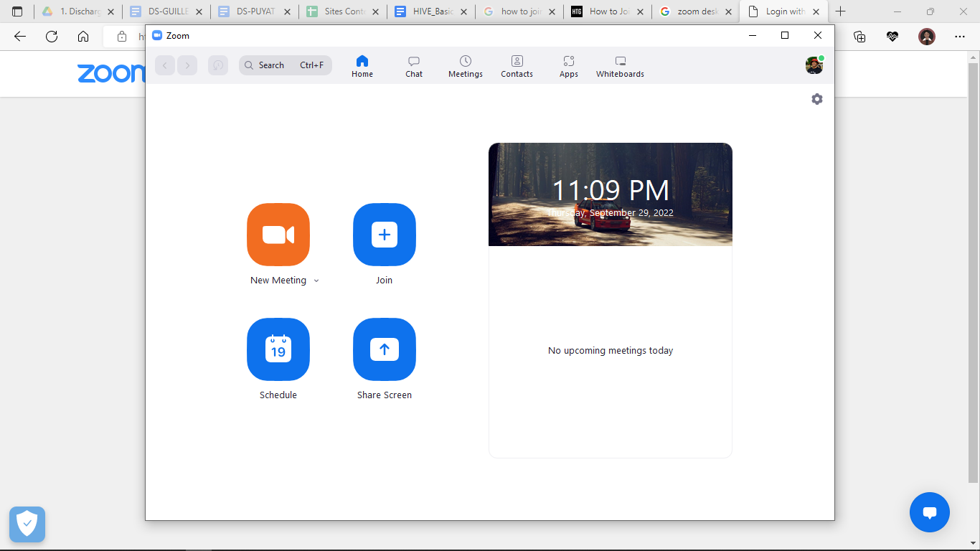
Task: Click the Zoom logo in the window title bar
Action: 157,35
